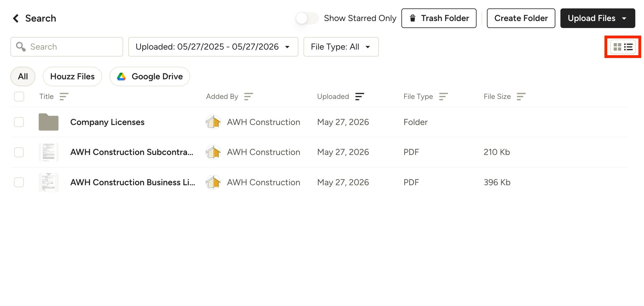This screenshot has height=306, width=644.
Task: Select the Company Licenses row checkbox
Action: (x=19, y=122)
